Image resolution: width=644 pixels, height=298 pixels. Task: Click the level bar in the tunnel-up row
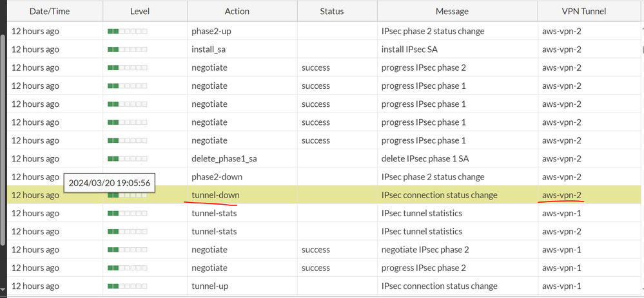(x=128, y=286)
